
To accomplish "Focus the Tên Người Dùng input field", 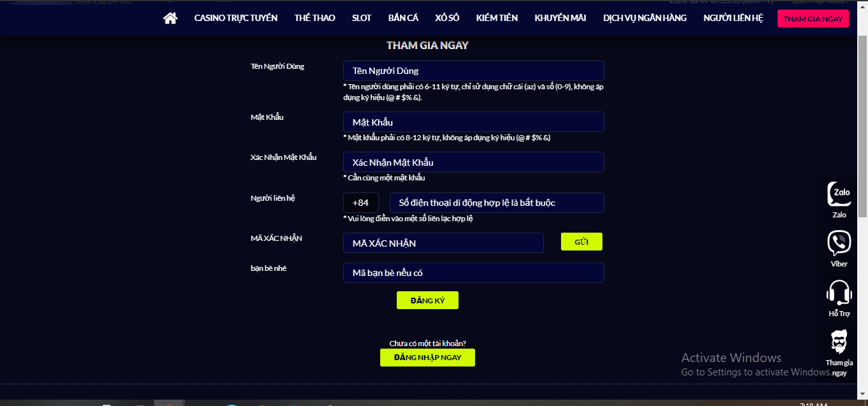I will click(x=473, y=71).
